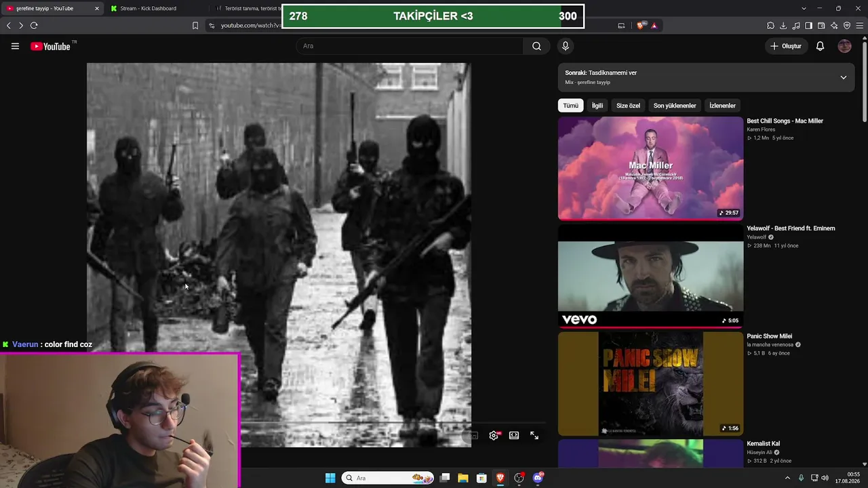Click the YouTube search magnifier button
This screenshot has width=868, height=488.
pos(536,46)
